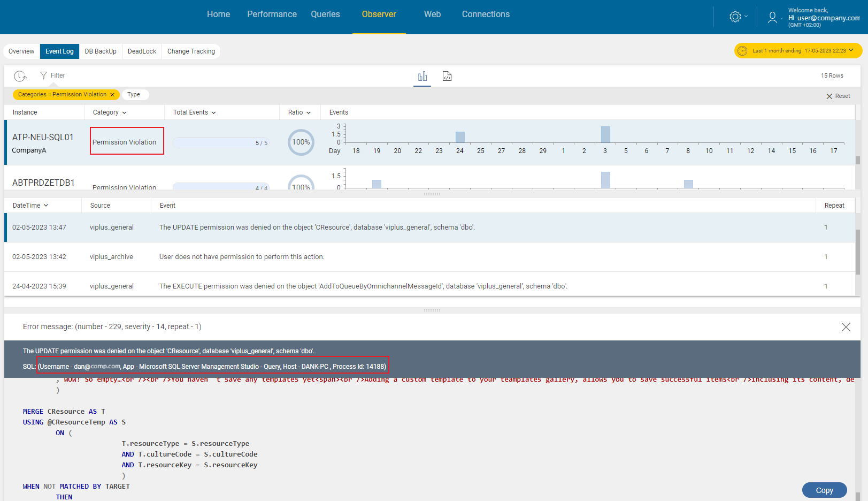Image resolution: width=868 pixels, height=501 pixels.
Task: Click the day 3 bar in ATP-NEU-SQL01 chart
Action: 605,134
